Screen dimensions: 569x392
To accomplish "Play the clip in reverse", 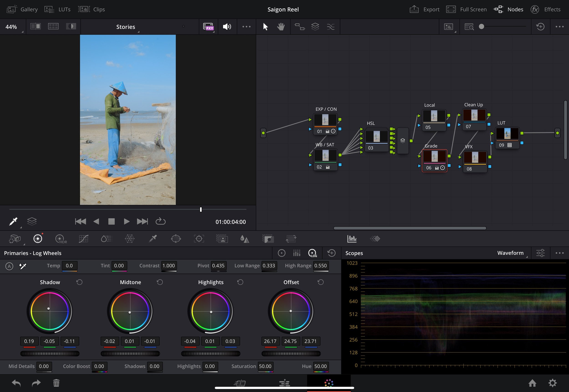I will pos(96,221).
